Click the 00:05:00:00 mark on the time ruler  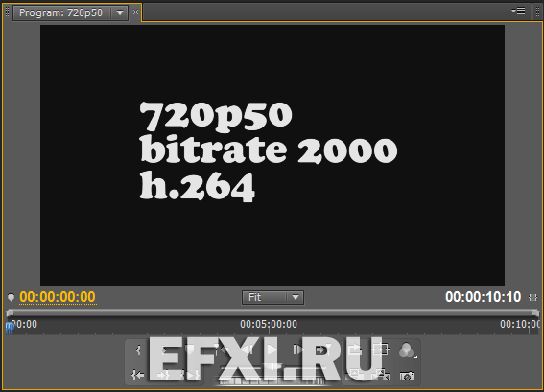tap(269, 324)
